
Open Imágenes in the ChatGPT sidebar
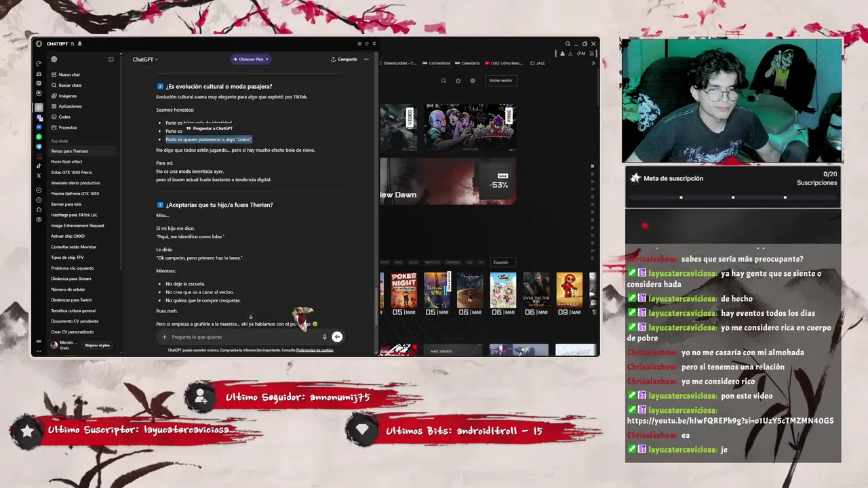[63, 96]
